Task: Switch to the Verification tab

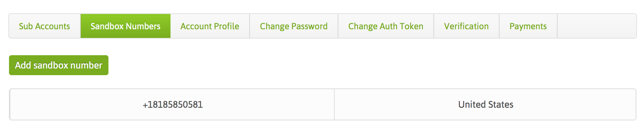Action: click(466, 26)
